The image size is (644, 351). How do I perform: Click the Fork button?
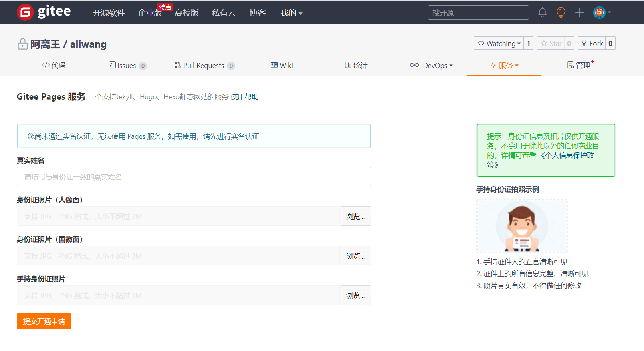tap(592, 43)
